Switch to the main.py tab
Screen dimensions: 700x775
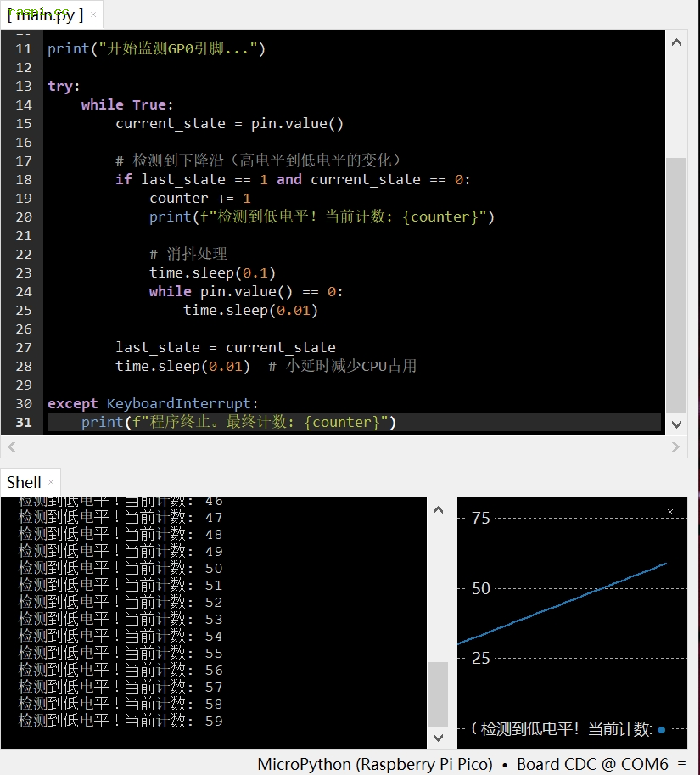tap(46, 14)
